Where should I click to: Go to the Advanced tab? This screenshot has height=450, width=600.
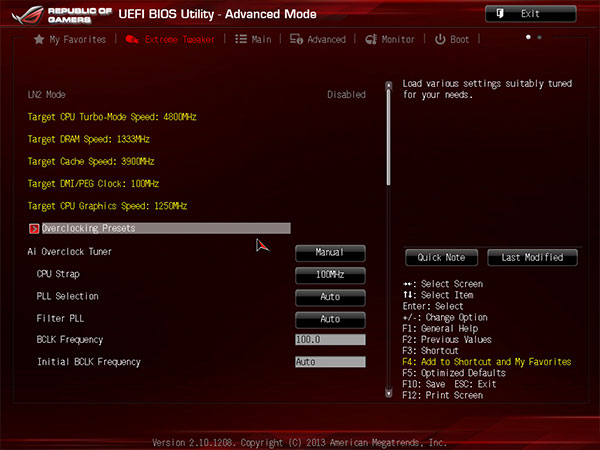tap(318, 39)
